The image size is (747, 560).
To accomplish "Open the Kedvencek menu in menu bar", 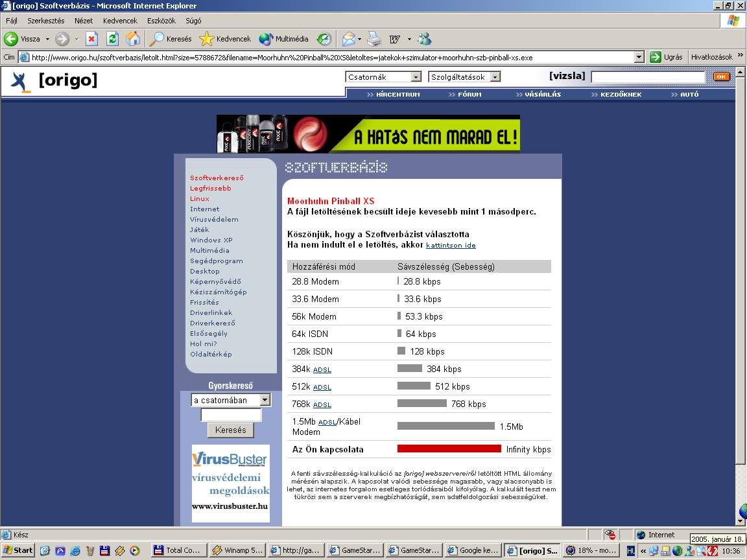I will pyautogui.click(x=120, y=21).
